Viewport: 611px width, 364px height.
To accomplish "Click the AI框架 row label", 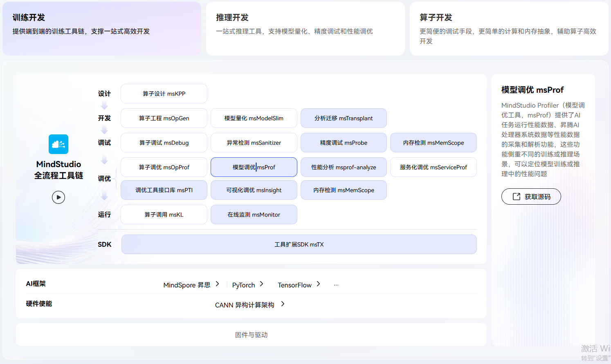I will [x=36, y=284].
